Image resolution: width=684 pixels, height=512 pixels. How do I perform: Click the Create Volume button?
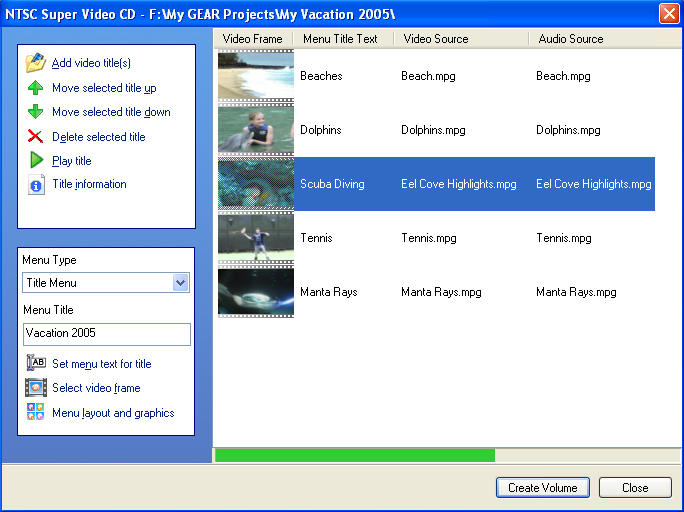(543, 488)
